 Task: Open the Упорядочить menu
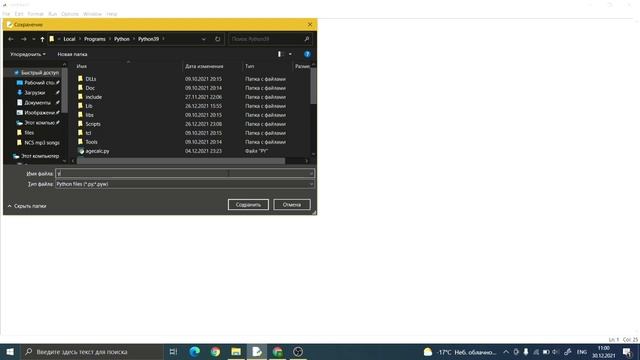[28, 54]
